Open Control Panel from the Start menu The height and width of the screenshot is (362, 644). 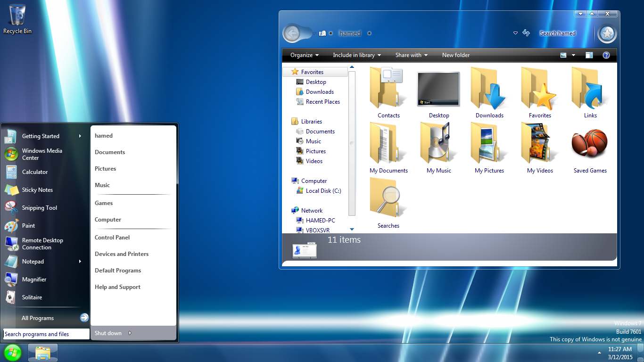pyautogui.click(x=112, y=238)
